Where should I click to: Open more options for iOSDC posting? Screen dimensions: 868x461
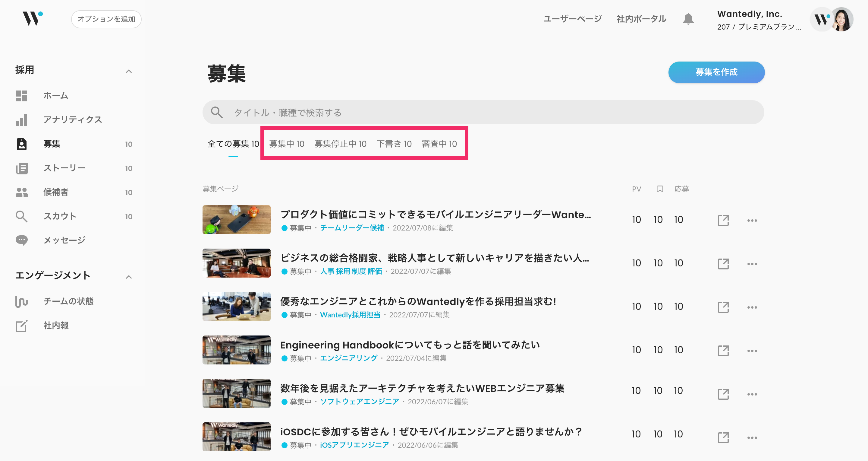(x=752, y=437)
